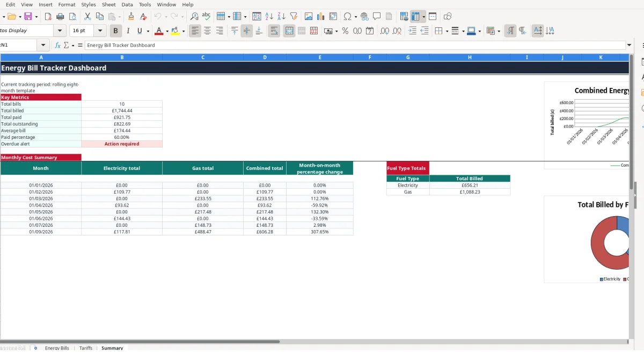Click the Format as Percent icon
This screenshot has width=644, height=362.
[345, 31]
